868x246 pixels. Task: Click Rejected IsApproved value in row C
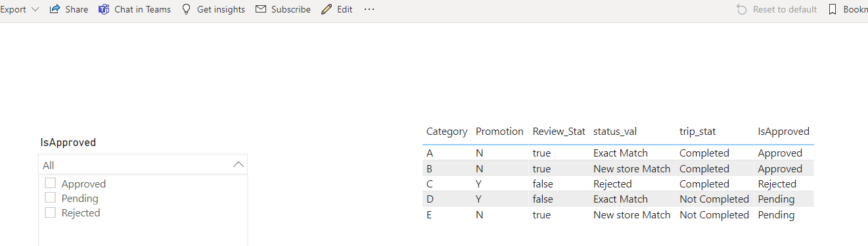777,184
